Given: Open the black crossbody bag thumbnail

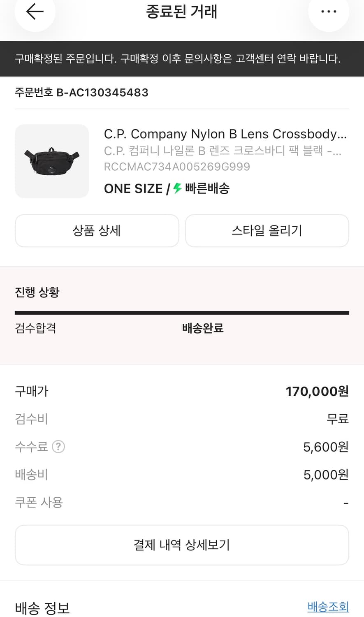Looking at the screenshot, I should [x=52, y=161].
